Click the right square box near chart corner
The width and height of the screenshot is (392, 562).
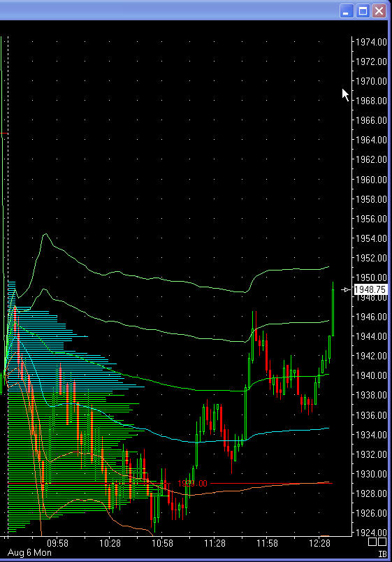tap(382, 542)
